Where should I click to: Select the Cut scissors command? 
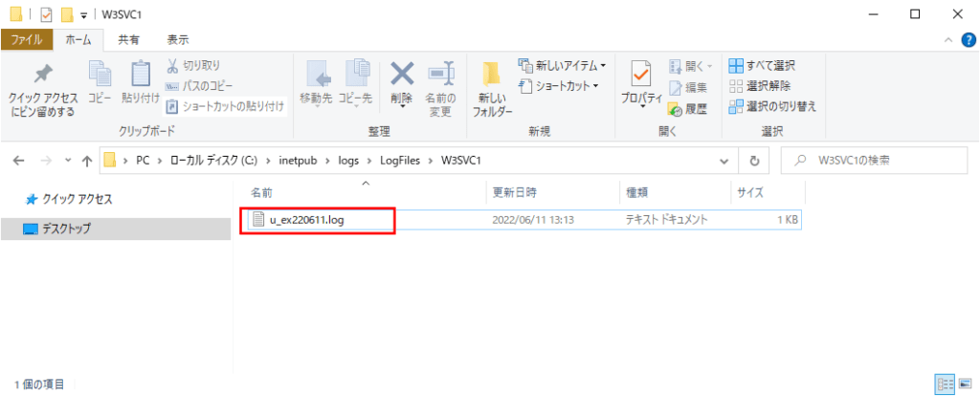click(x=192, y=66)
